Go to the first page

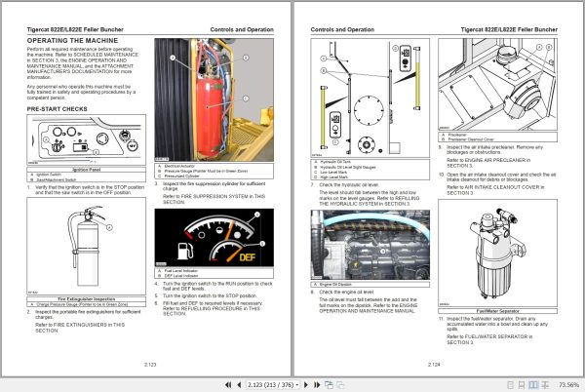click(x=228, y=384)
